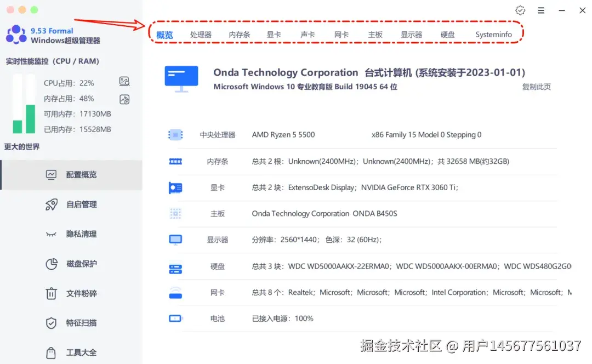Switch to the 处理器 tab
Image resolution: width=592 pixels, height=364 pixels.
pos(201,35)
